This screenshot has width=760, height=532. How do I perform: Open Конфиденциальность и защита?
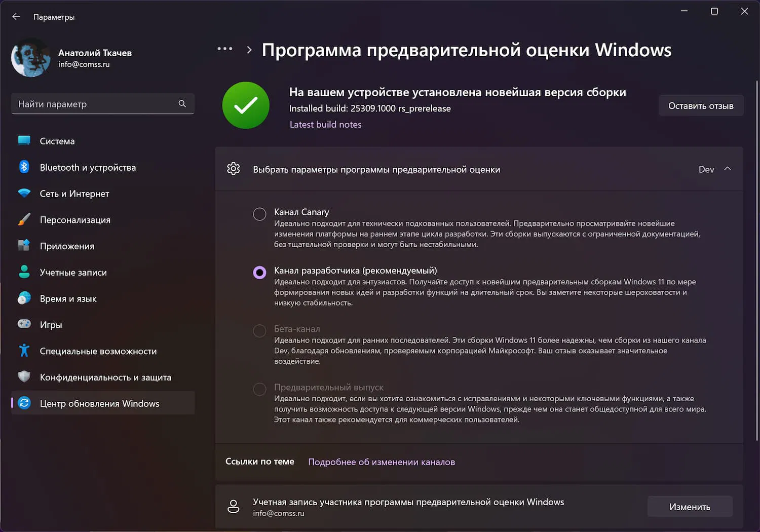(103, 377)
